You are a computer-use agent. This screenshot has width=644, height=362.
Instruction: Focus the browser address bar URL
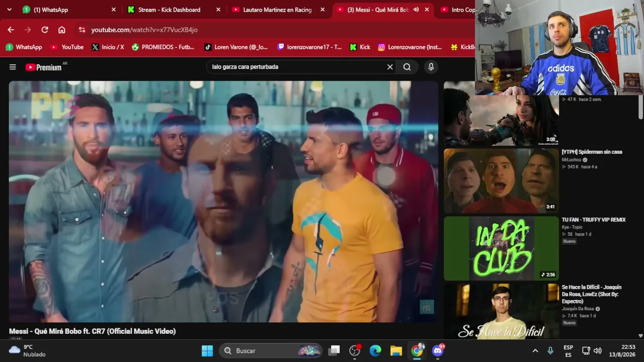[x=144, y=30]
